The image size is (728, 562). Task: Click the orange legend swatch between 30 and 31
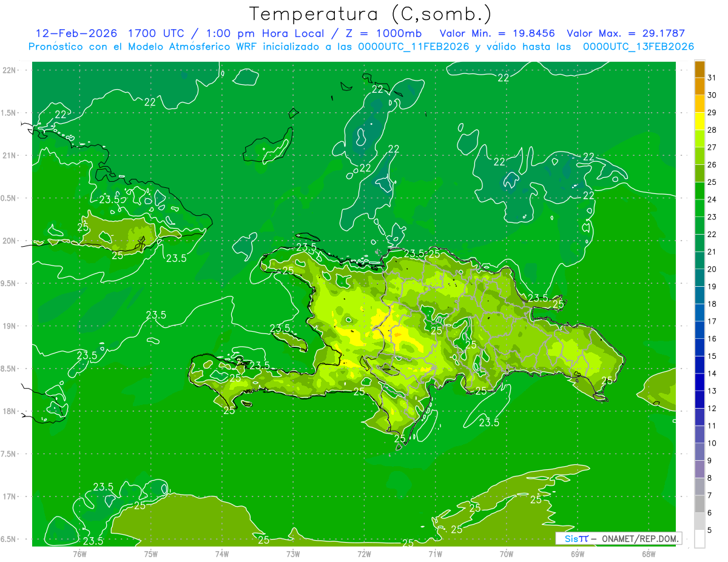tap(699, 87)
